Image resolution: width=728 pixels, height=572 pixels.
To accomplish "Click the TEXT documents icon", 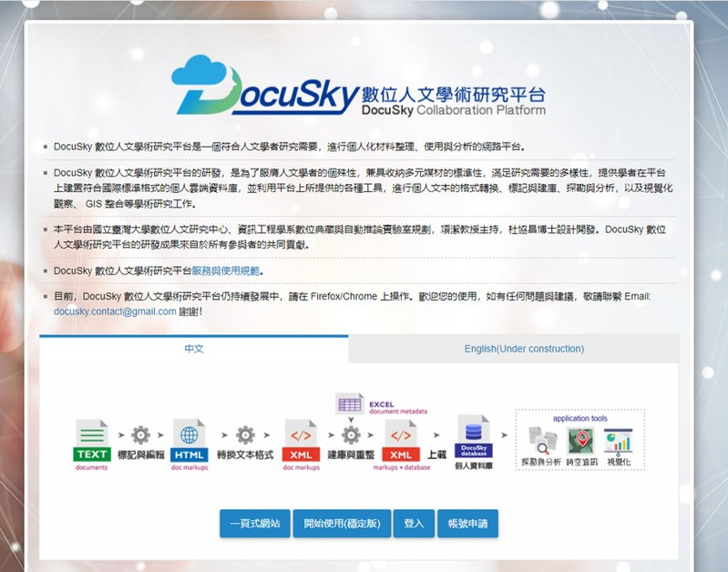I will pos(92,438).
